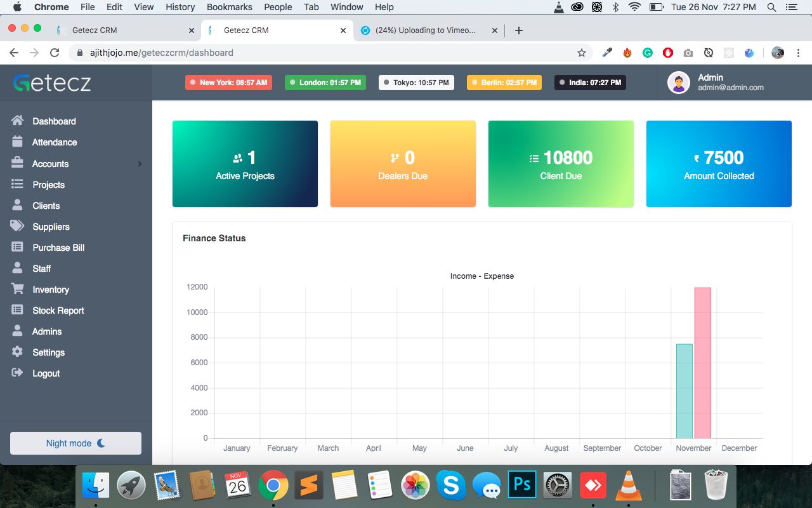The height and width of the screenshot is (508, 812).
Task: Click the Getecz logo in the sidebar
Action: click(x=52, y=83)
